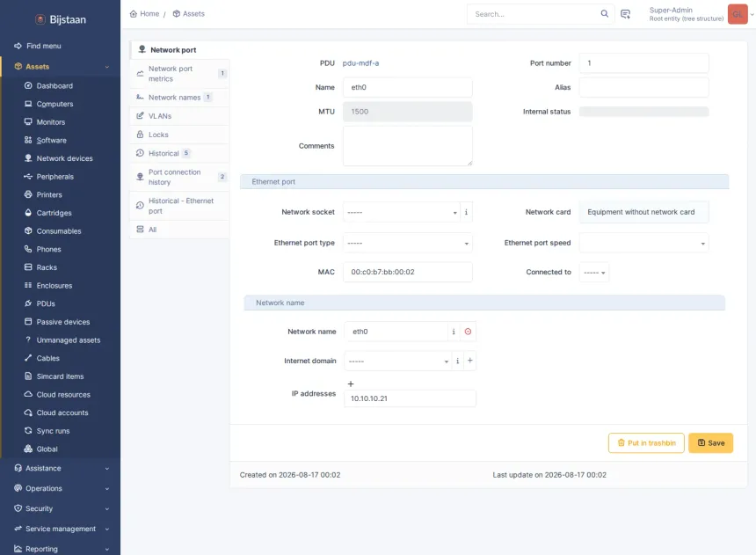Open Internet domain dropdown

click(397, 361)
